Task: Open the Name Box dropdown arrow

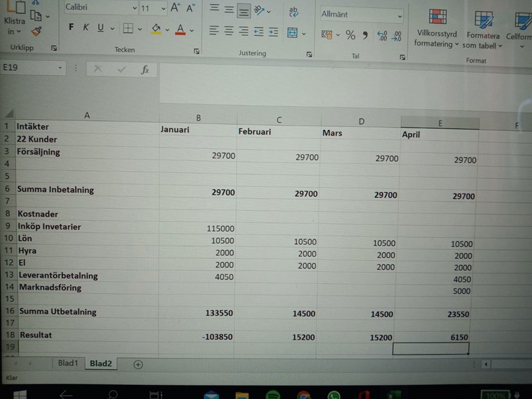Action: [x=60, y=68]
